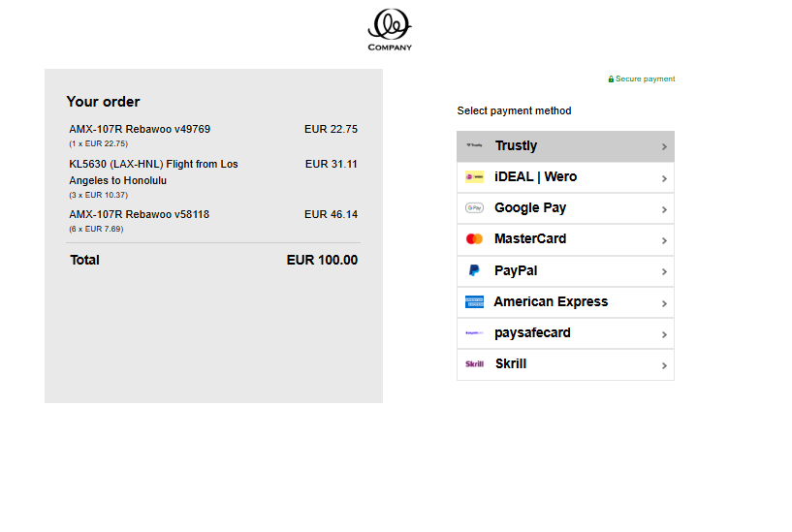The image size is (792, 532).
Task: Click the MasterCard circles logo
Action: coord(474,238)
